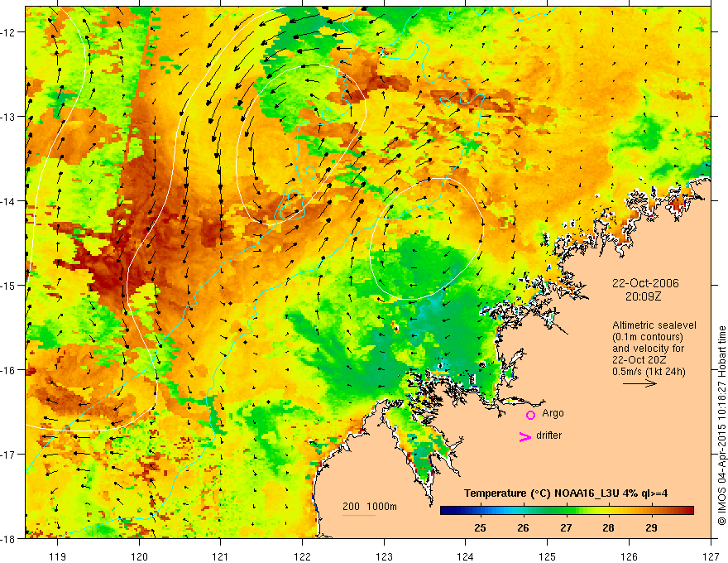Click the color bar tick label 28
Image resolution: width=728 pixels, height=563 pixels.
pyautogui.click(x=608, y=527)
